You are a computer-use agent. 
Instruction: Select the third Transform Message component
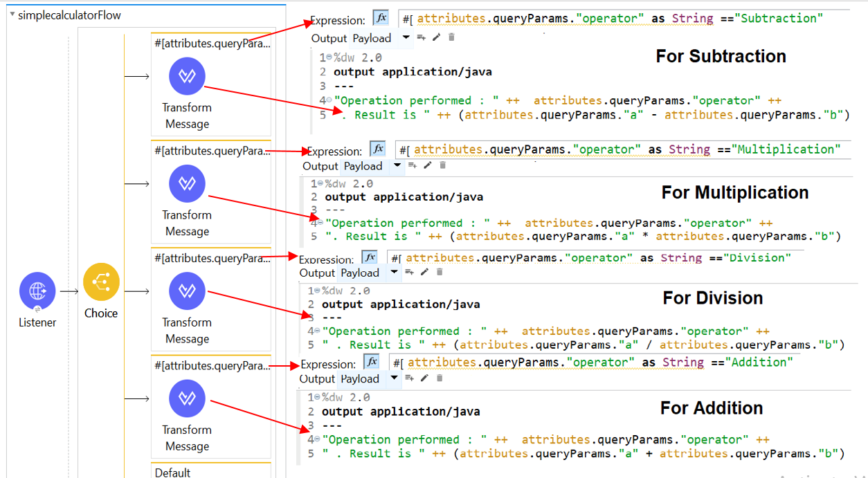187,291
